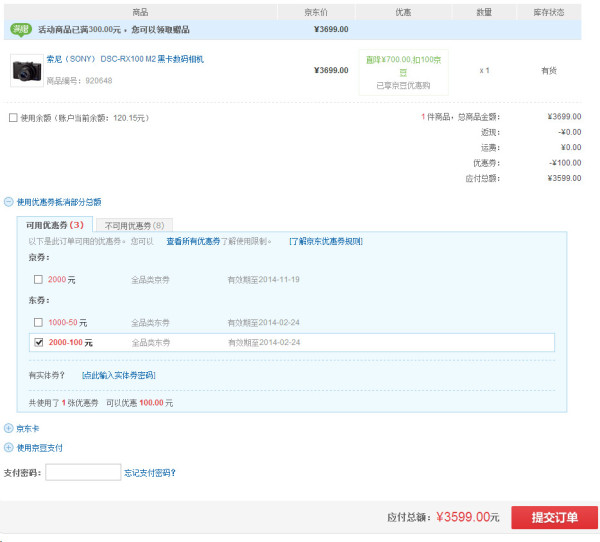This screenshot has width=600, height=542.
Task: Click the 提交订单 submit button
Action: click(554, 518)
